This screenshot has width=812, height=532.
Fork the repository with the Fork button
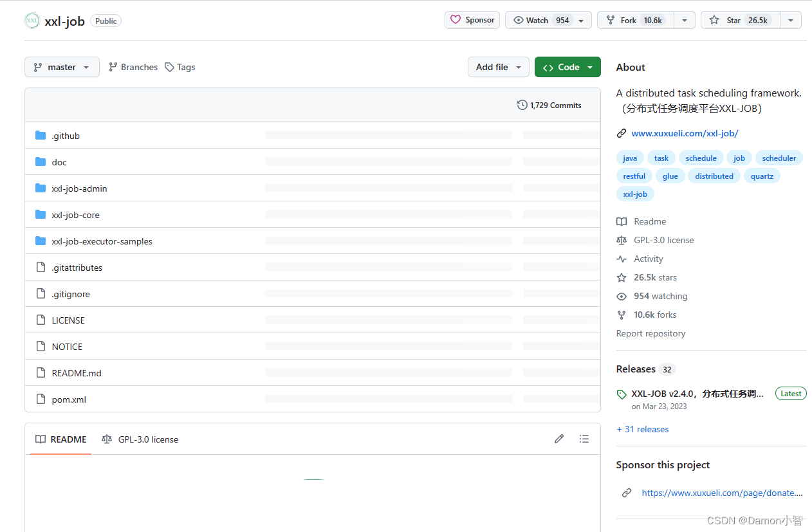pyautogui.click(x=636, y=20)
